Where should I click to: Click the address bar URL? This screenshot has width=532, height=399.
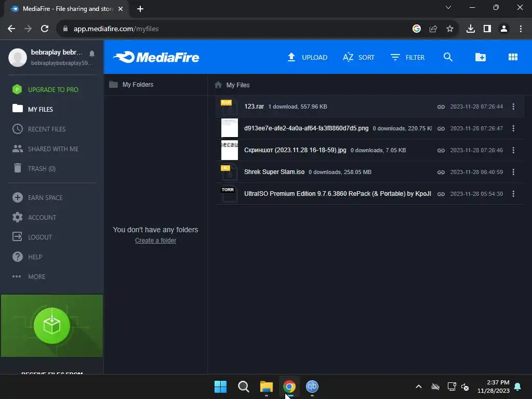click(x=116, y=29)
